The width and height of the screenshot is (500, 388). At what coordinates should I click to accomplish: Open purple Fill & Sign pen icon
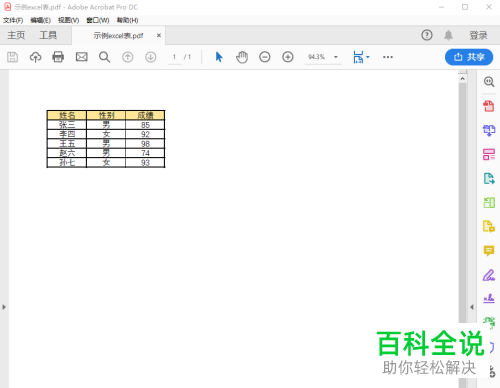click(x=489, y=275)
